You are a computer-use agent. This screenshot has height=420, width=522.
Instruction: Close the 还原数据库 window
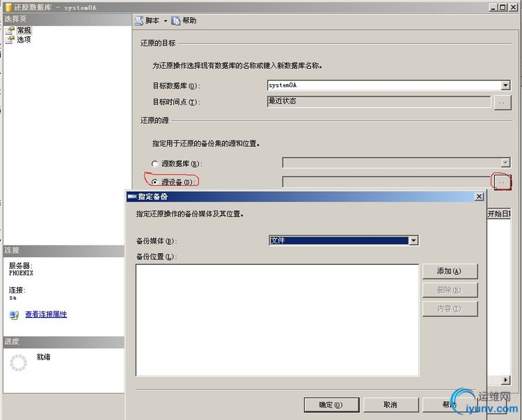pos(513,7)
